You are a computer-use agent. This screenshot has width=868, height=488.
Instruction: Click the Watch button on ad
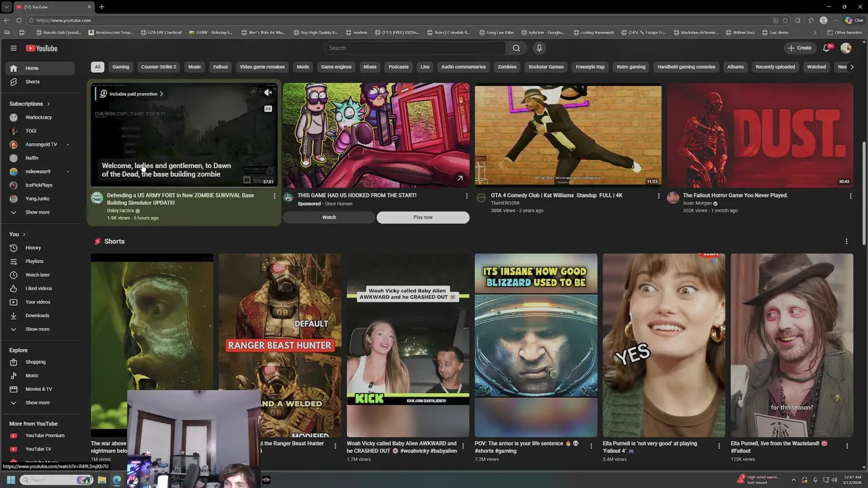tap(329, 218)
